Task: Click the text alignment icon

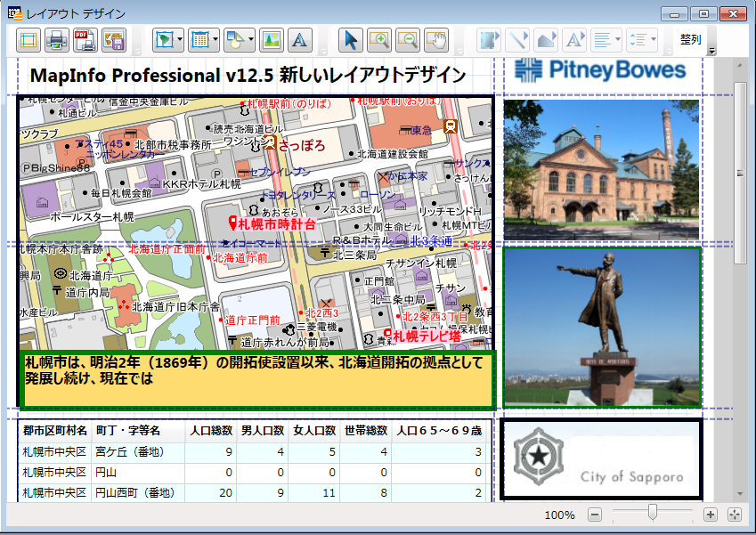Action: click(x=602, y=40)
